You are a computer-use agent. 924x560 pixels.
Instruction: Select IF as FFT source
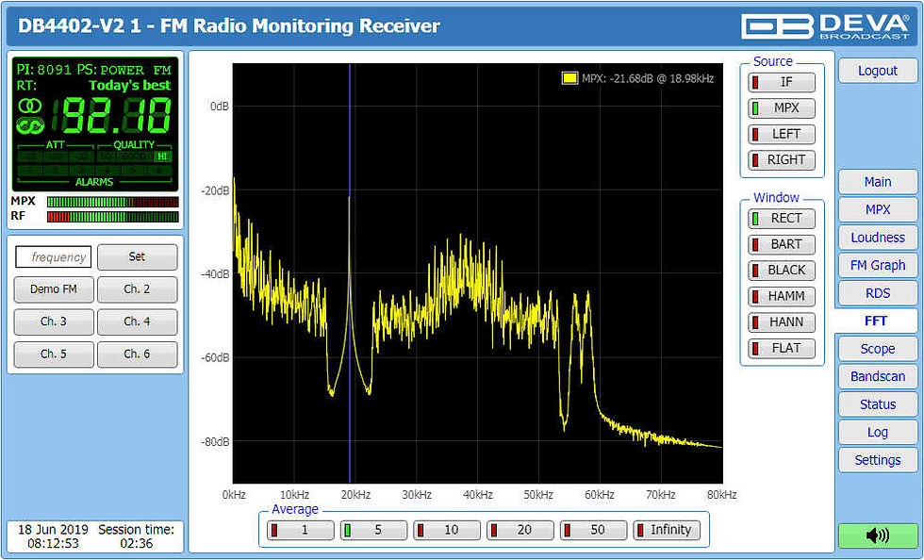coord(782,83)
